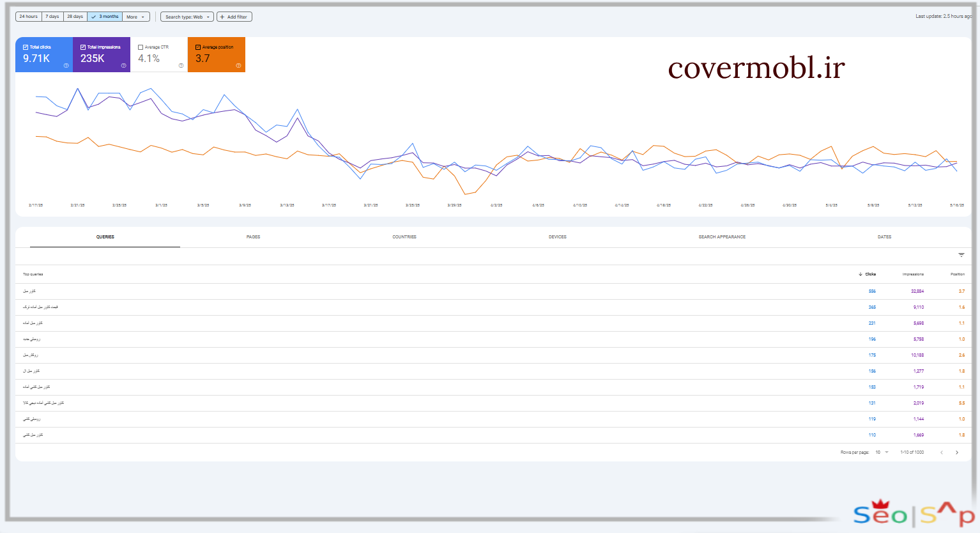Click the Last update 2.5 hours ago text
980x533 pixels.
click(944, 17)
